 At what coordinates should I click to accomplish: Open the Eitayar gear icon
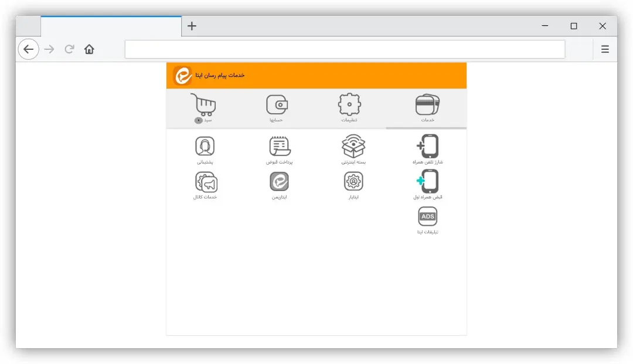click(353, 185)
